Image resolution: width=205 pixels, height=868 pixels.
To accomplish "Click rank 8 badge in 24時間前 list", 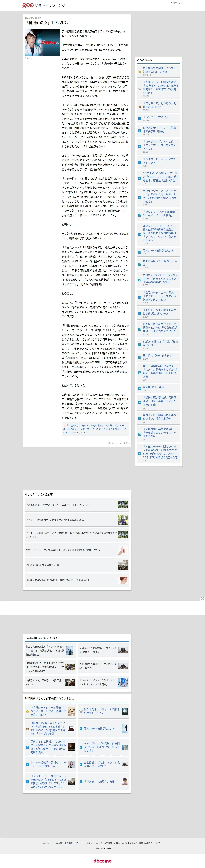I will [81, 764].
